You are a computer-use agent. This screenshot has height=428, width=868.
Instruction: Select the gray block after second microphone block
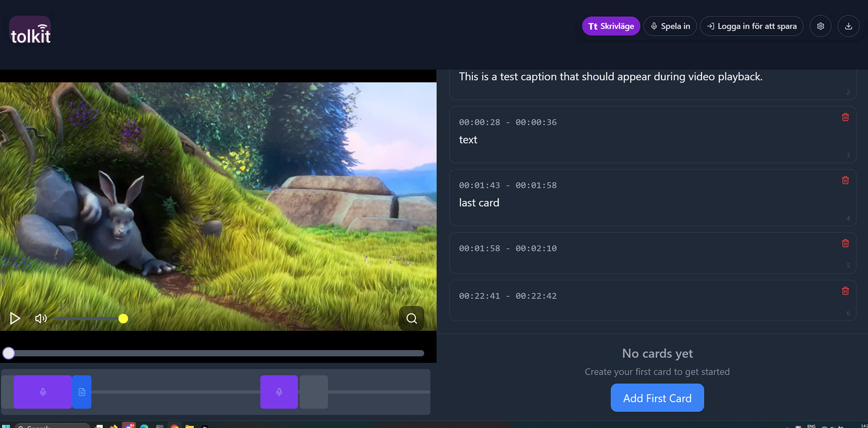pyautogui.click(x=314, y=392)
